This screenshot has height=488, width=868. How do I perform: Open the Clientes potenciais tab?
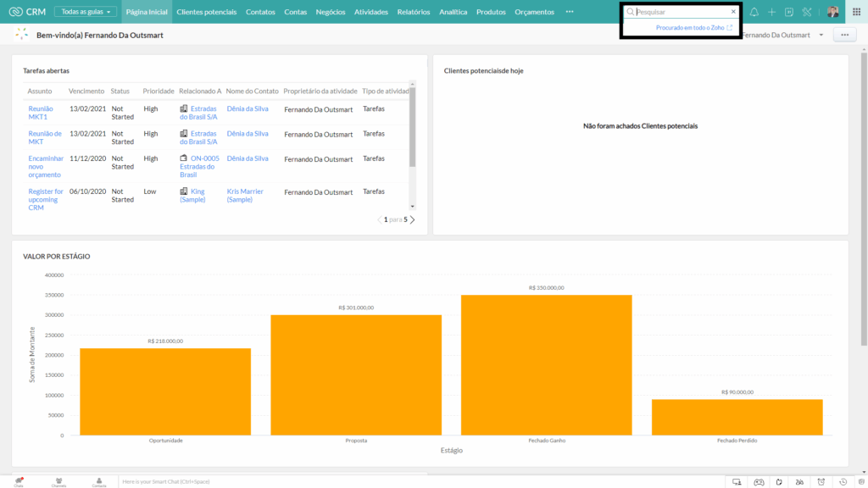[207, 12]
